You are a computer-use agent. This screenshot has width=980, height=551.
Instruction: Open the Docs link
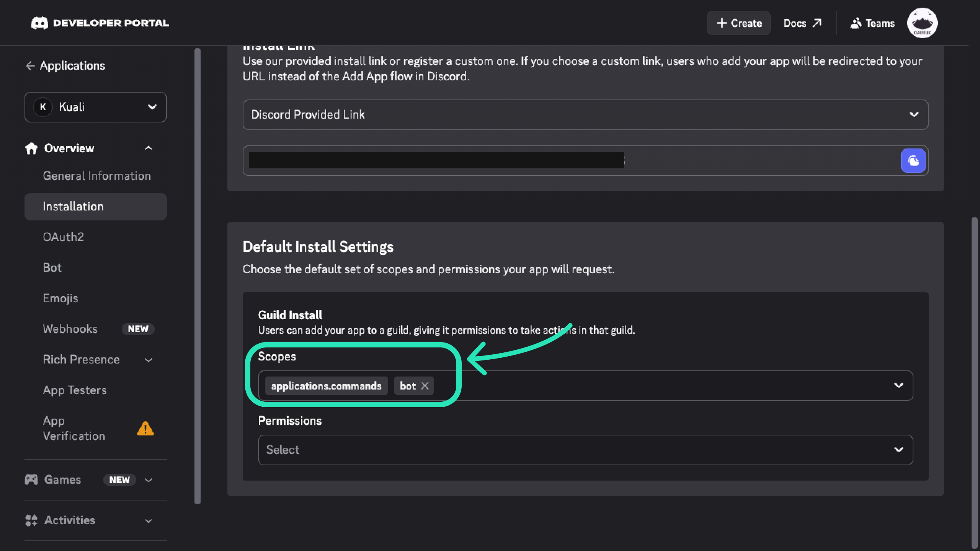802,23
